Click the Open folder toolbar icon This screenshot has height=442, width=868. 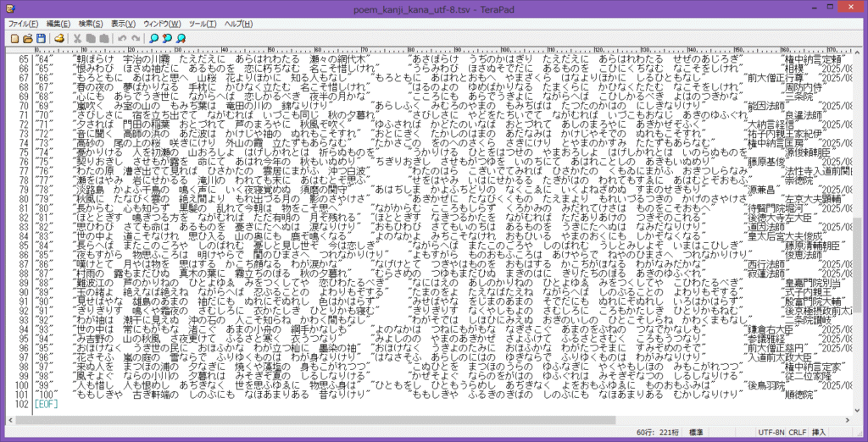click(x=27, y=38)
